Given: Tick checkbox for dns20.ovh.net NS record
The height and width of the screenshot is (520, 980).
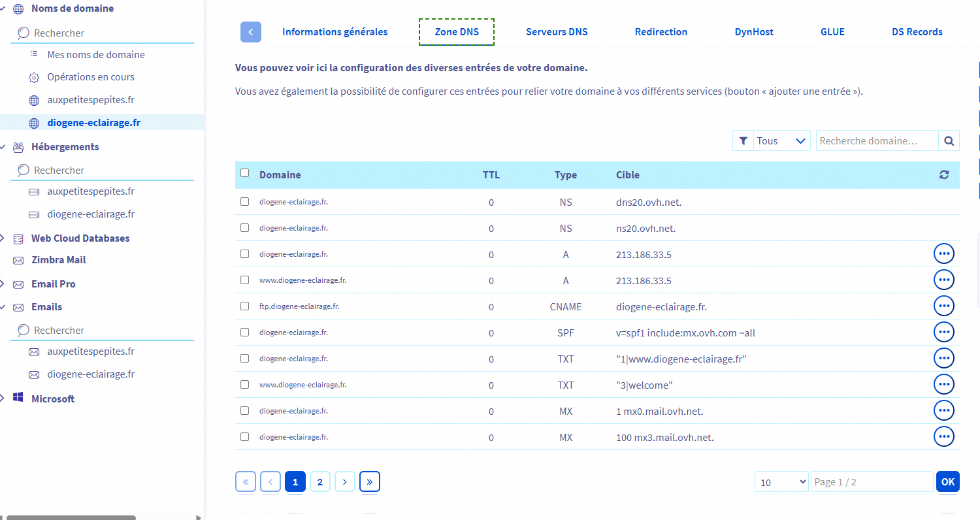Looking at the screenshot, I should 245,202.
